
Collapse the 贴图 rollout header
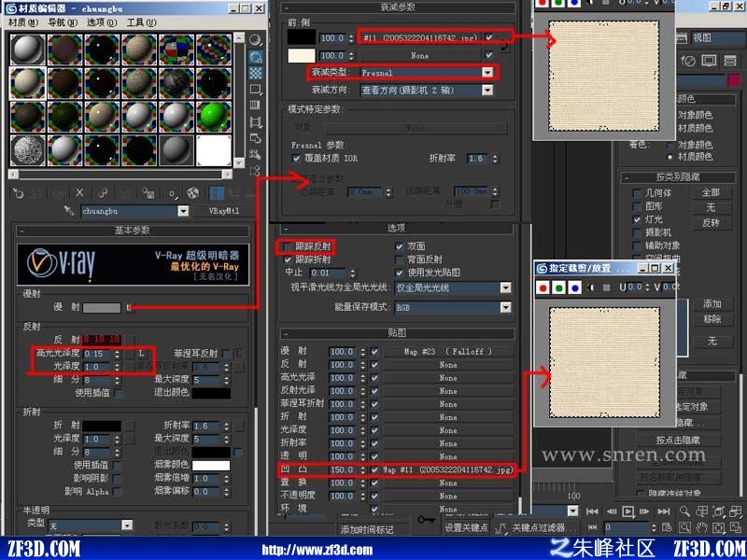pyautogui.click(x=398, y=333)
